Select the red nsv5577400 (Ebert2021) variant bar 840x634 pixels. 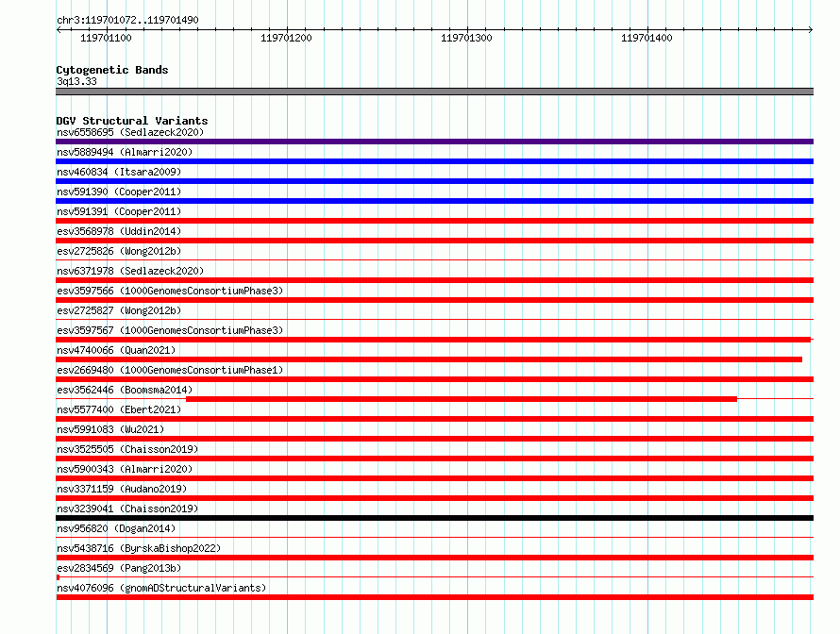(434, 419)
